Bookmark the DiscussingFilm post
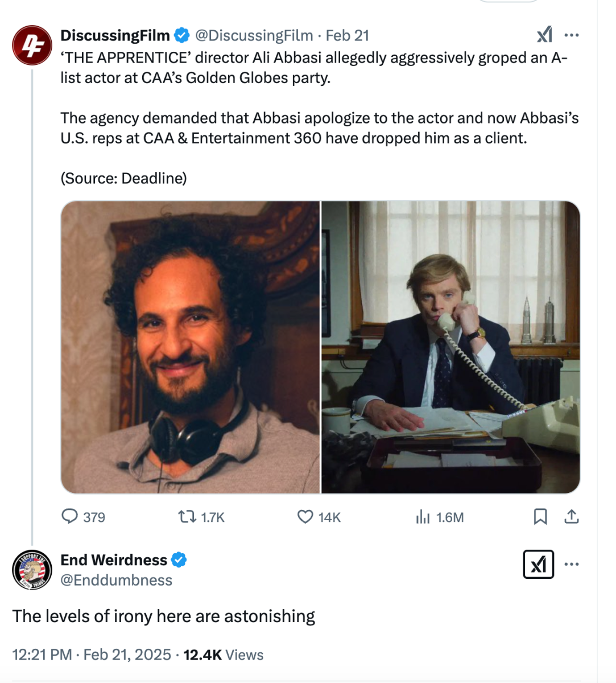 [x=540, y=517]
